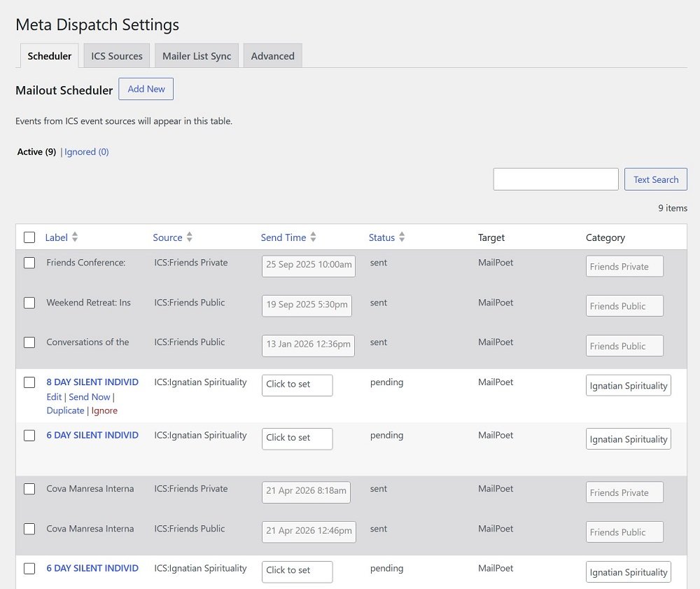
Task: Click 'ICS:Friends Private' source in Friends Conference row
Action: [191, 263]
